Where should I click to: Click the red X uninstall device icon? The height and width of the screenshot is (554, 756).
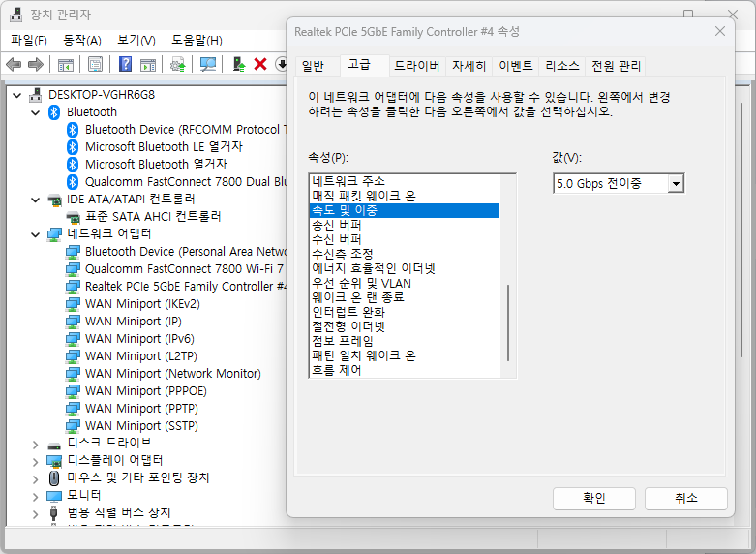(260, 64)
